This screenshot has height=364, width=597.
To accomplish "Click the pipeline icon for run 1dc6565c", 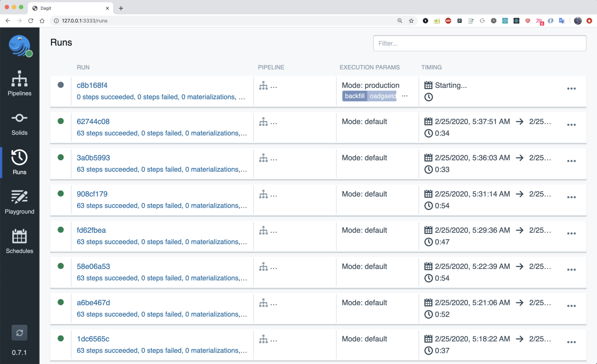I will pos(264,339).
